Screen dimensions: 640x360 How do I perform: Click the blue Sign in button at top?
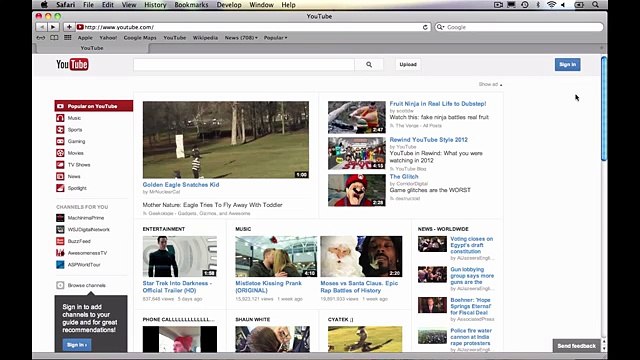[x=567, y=64]
